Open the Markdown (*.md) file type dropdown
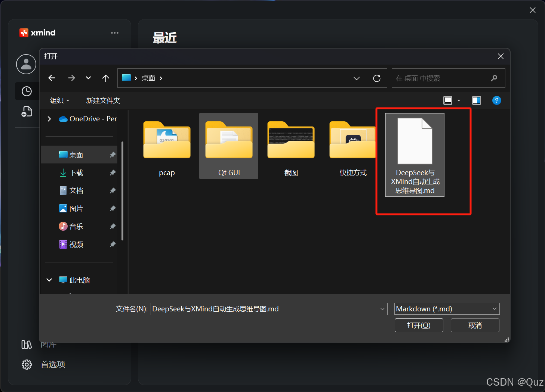This screenshot has height=392, width=545. 447,309
